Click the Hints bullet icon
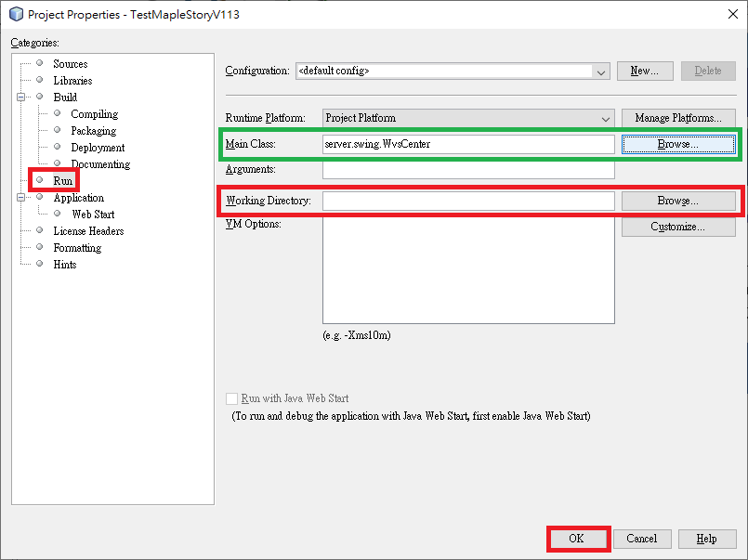This screenshot has height=560, width=748. click(x=40, y=264)
